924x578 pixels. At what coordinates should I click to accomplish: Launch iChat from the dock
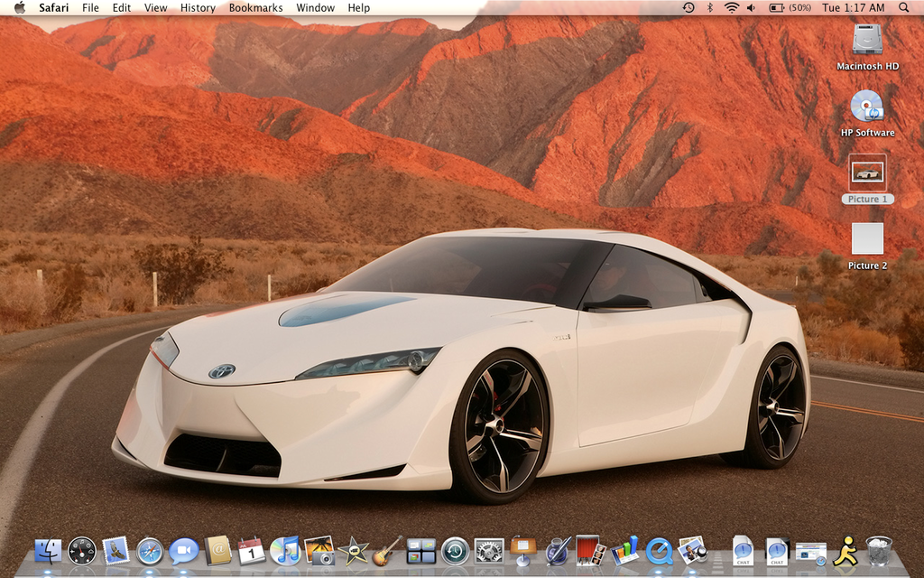tap(183, 550)
